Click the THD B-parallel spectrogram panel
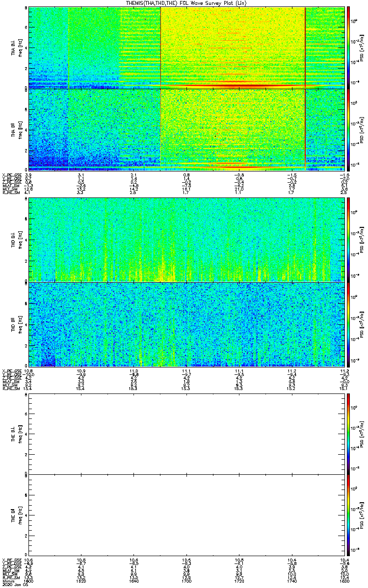 (186, 324)
